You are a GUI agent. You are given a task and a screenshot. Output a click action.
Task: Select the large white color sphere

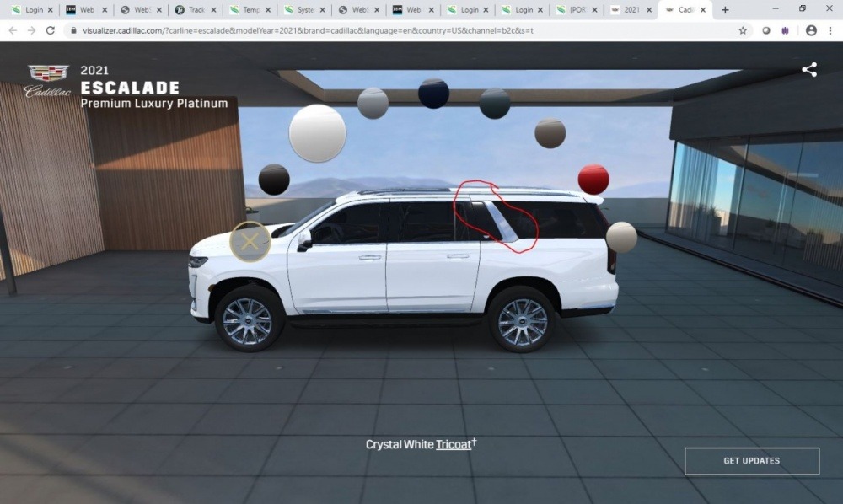(317, 133)
